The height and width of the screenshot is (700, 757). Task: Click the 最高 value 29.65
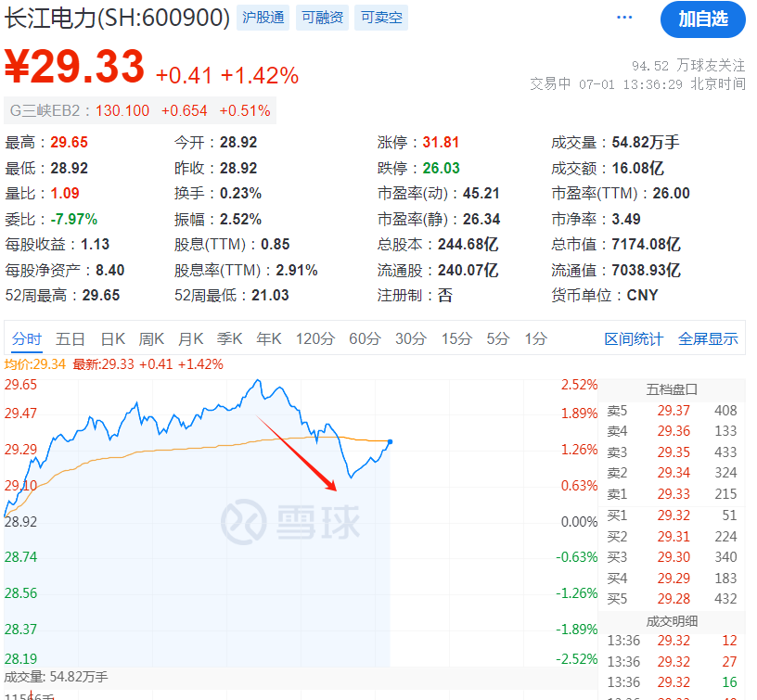[x=69, y=142]
